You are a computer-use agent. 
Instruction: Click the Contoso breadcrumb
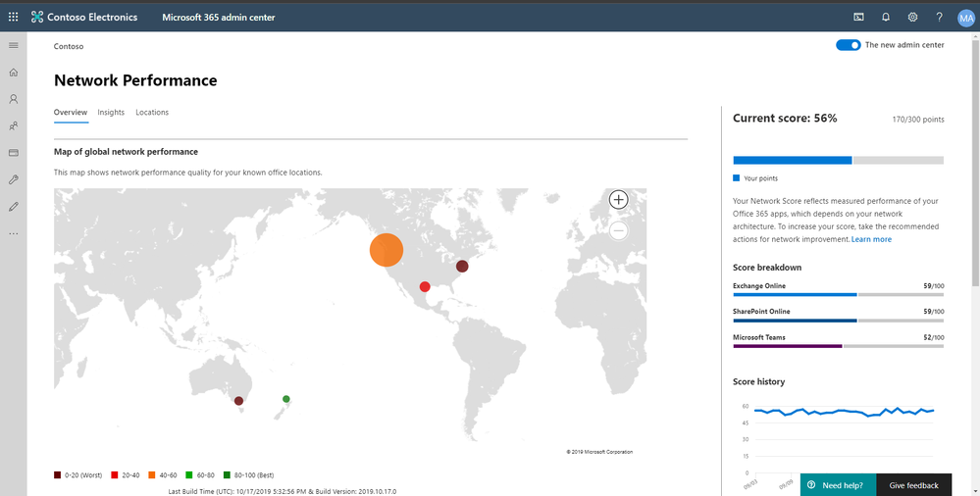[x=69, y=46]
